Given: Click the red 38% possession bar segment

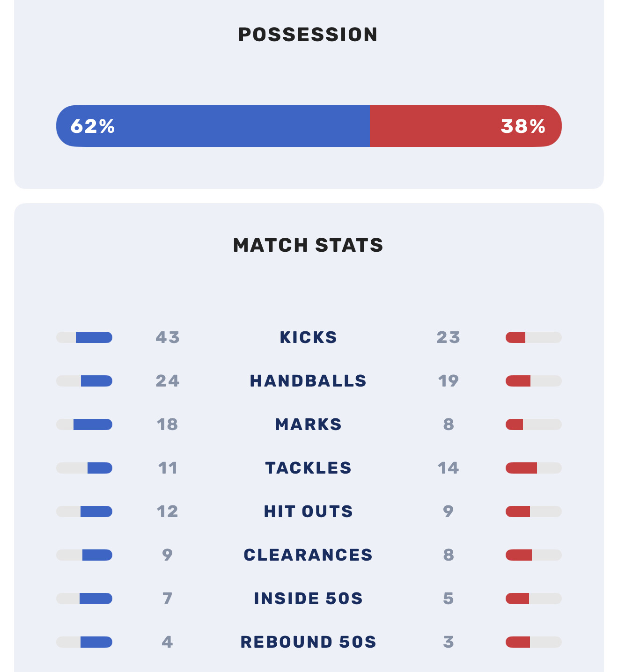Looking at the screenshot, I should point(465,126).
